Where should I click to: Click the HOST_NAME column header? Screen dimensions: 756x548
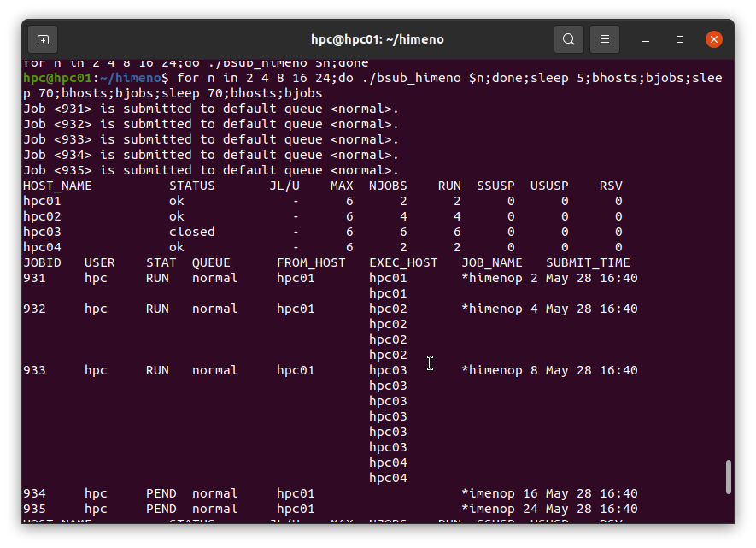coord(57,186)
